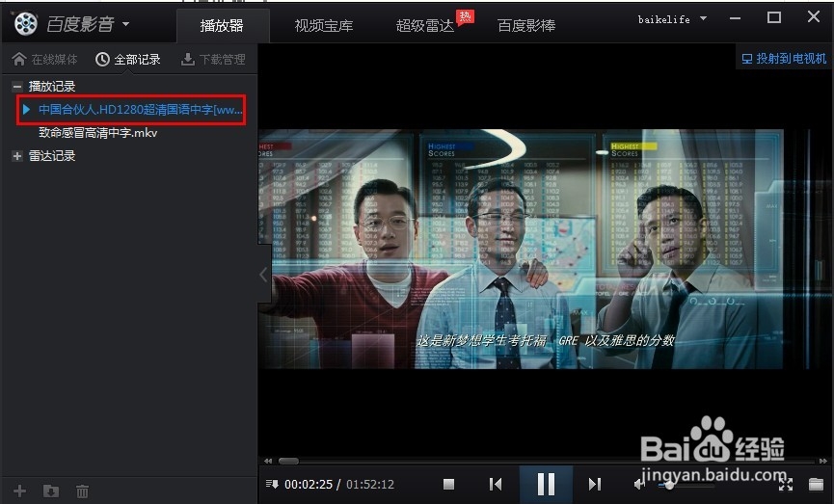Image resolution: width=834 pixels, height=504 pixels.
Task: Select the 中国合伙人.HD1280 record
Action: (x=131, y=110)
